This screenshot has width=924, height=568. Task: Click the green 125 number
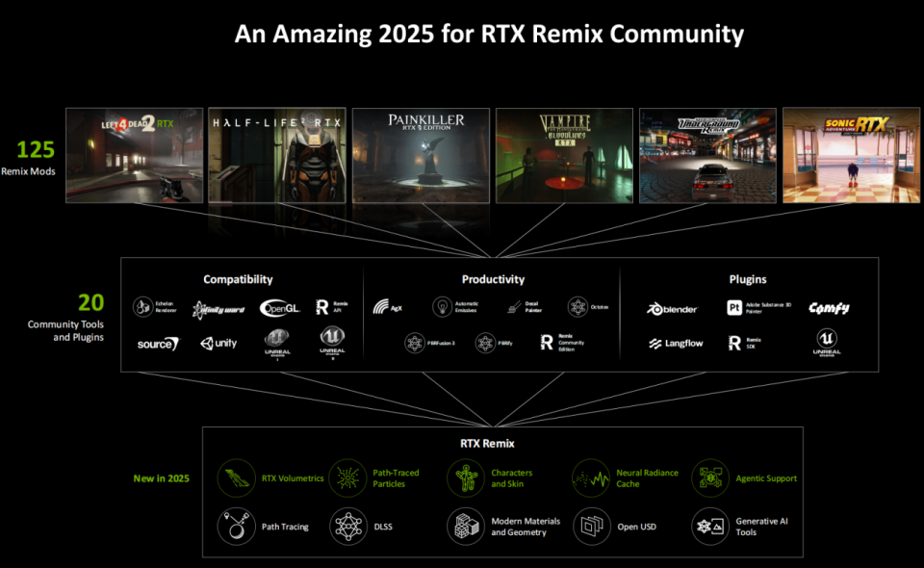[36, 149]
